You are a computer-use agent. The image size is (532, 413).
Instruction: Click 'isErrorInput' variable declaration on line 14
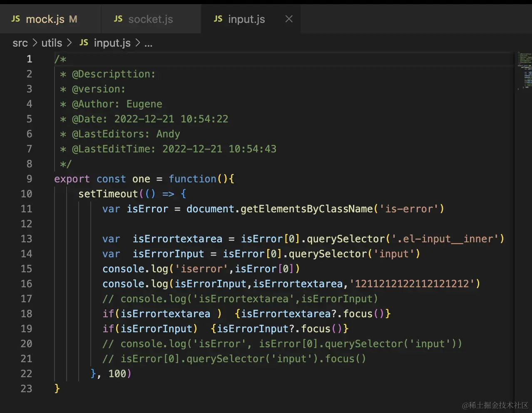click(168, 254)
